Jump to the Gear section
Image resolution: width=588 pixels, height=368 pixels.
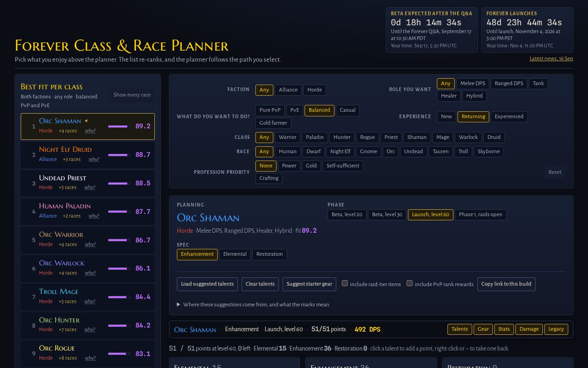(483, 329)
